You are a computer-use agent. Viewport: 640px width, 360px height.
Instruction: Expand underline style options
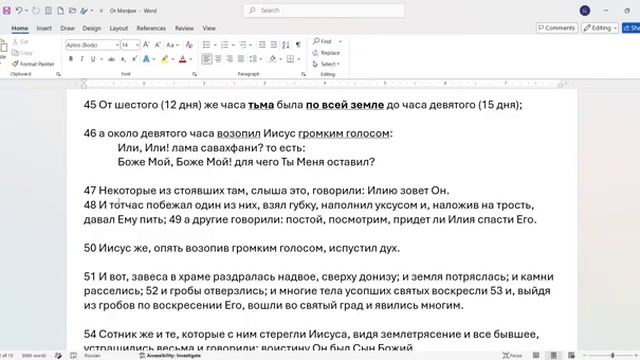coord(101,59)
